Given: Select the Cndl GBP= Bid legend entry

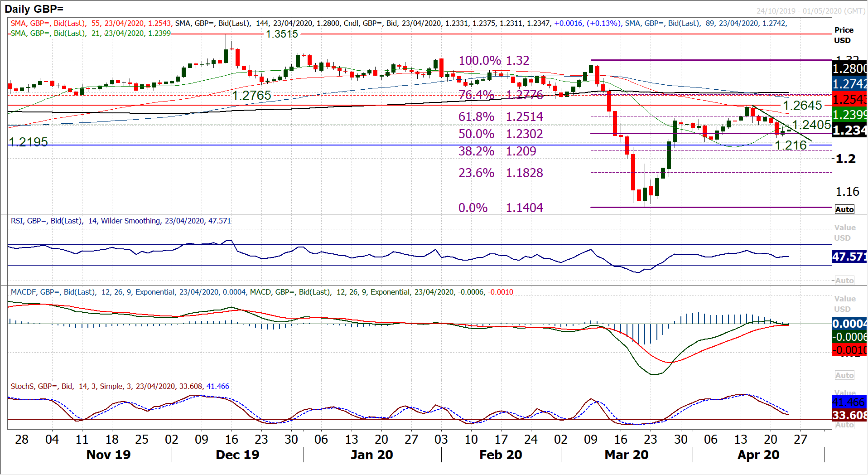Looking at the screenshot, I should point(482,23).
